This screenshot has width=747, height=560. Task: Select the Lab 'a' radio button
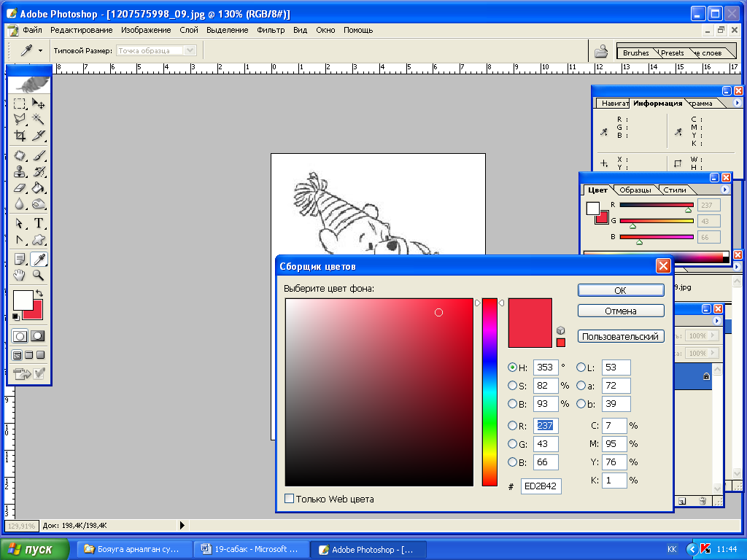581,385
